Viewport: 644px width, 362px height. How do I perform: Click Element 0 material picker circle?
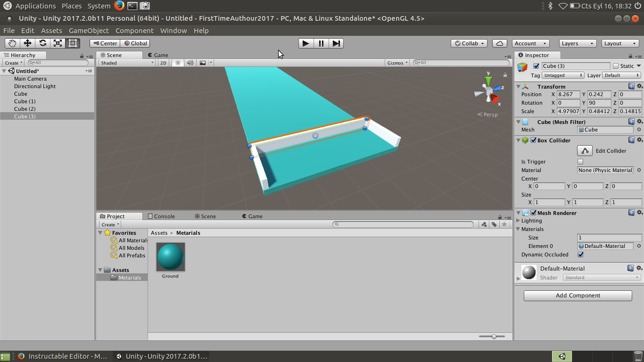click(639, 246)
